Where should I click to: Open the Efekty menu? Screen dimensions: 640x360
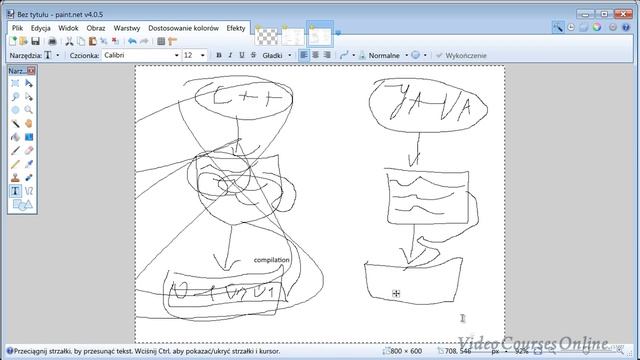click(x=236, y=28)
